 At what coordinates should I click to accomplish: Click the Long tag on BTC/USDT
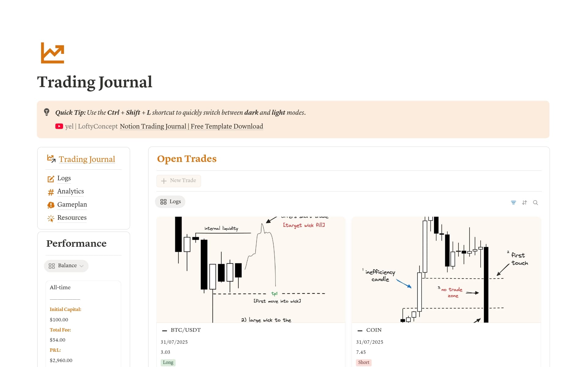[168, 362]
